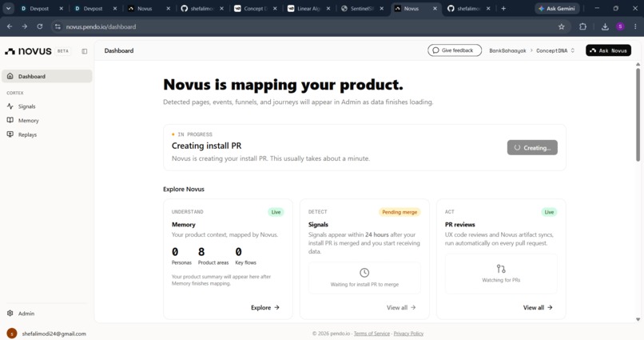Click the address bar URL novus.pendo.io/dashboard
This screenshot has height=340, width=644.
click(x=101, y=26)
